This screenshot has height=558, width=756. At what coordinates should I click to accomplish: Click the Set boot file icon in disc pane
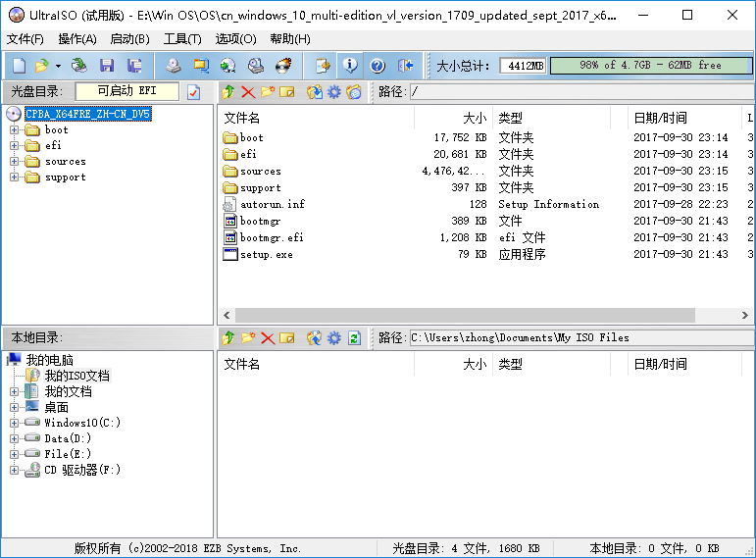353,91
